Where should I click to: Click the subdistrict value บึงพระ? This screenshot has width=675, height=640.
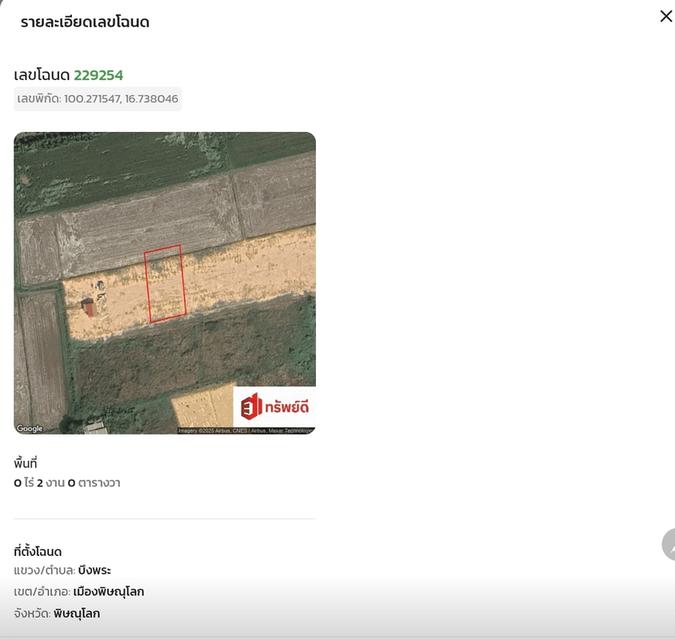(x=94, y=570)
